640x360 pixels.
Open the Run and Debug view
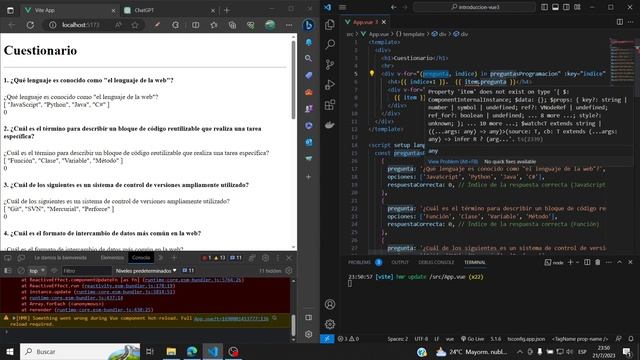[x=330, y=84]
